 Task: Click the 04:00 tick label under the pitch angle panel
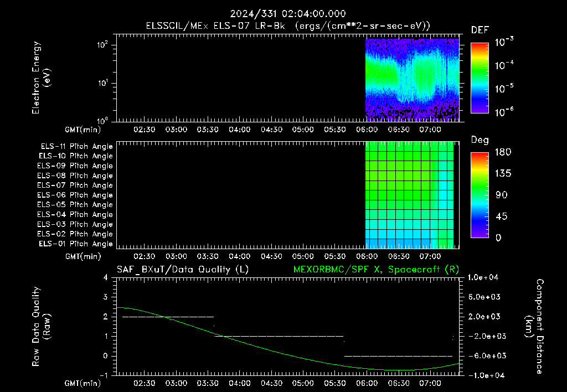click(239, 256)
